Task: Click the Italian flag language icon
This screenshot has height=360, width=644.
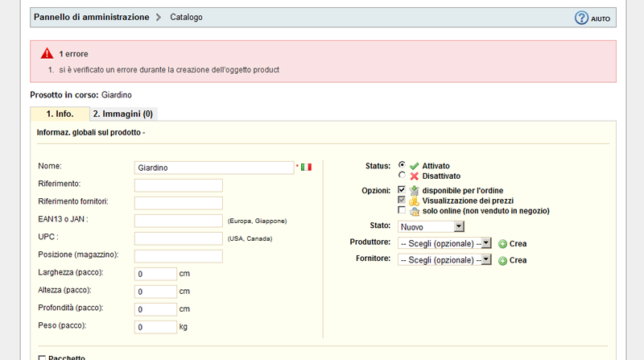Action: click(306, 168)
